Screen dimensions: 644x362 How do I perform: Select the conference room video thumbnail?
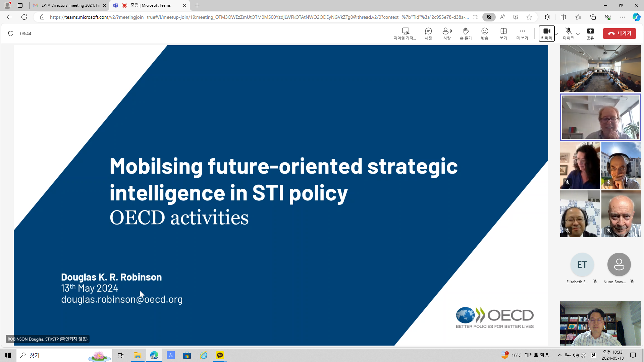coord(600,69)
